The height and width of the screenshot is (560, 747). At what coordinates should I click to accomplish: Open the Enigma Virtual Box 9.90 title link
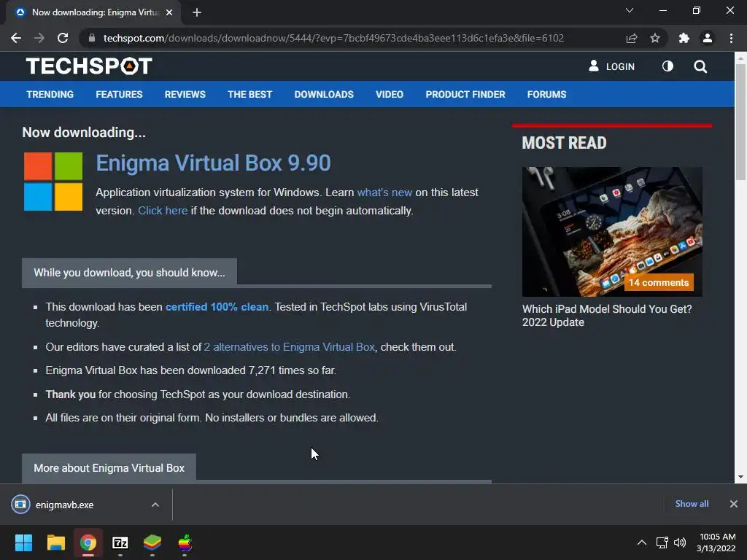[x=214, y=163]
